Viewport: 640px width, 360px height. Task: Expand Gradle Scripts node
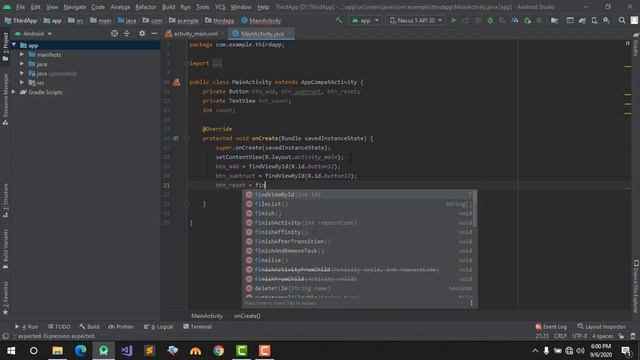[14, 92]
